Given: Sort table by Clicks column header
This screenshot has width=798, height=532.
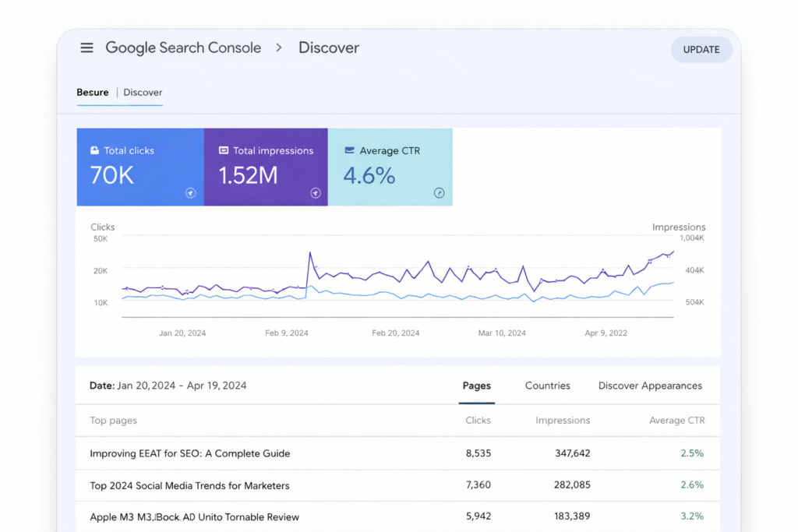Looking at the screenshot, I should 478,421.
